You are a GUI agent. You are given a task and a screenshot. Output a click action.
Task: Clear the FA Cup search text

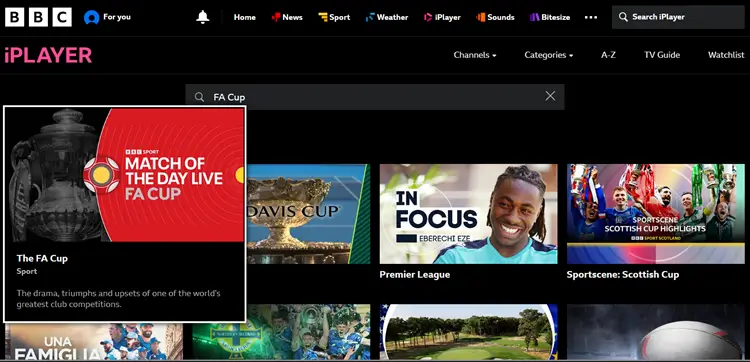[x=550, y=96]
